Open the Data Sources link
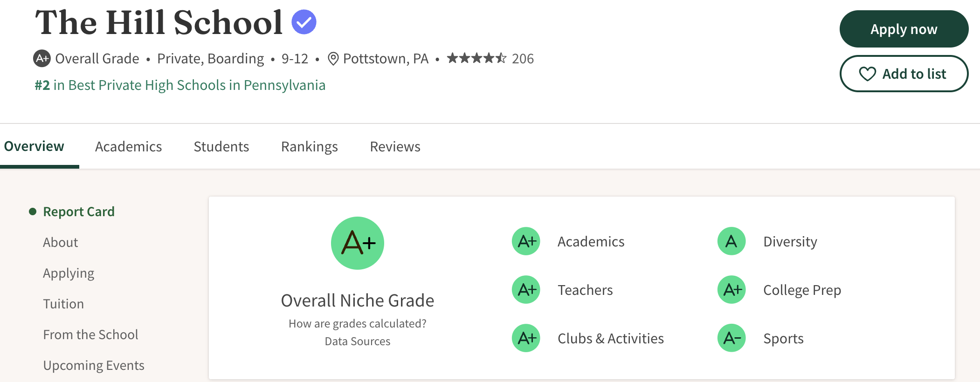Viewport: 980px width, 382px height. pyautogui.click(x=357, y=341)
